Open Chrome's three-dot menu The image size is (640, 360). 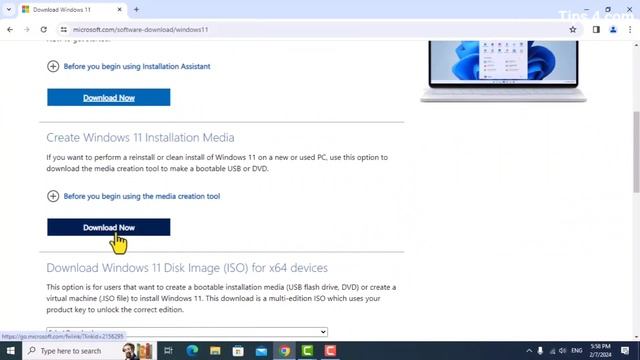[x=630, y=29]
